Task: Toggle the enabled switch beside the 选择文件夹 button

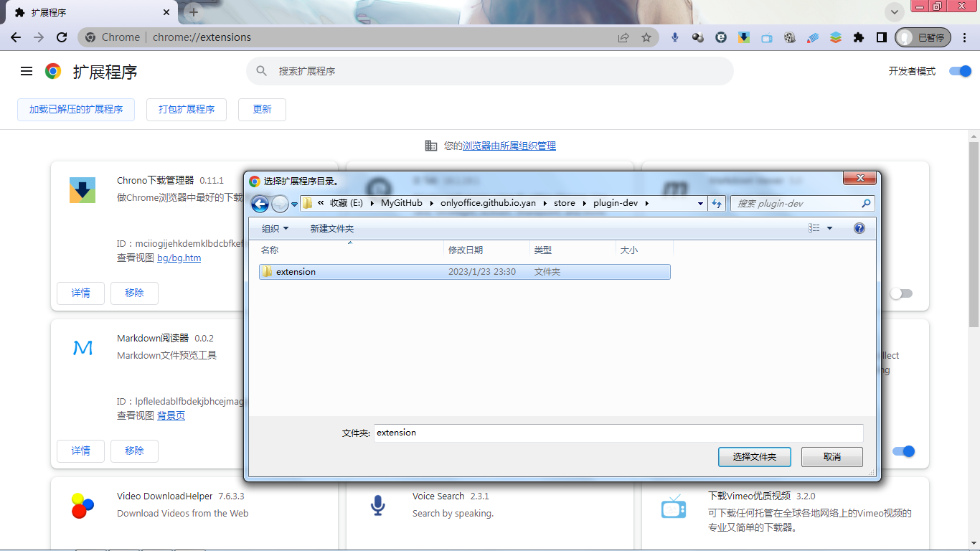Action: 904,451
